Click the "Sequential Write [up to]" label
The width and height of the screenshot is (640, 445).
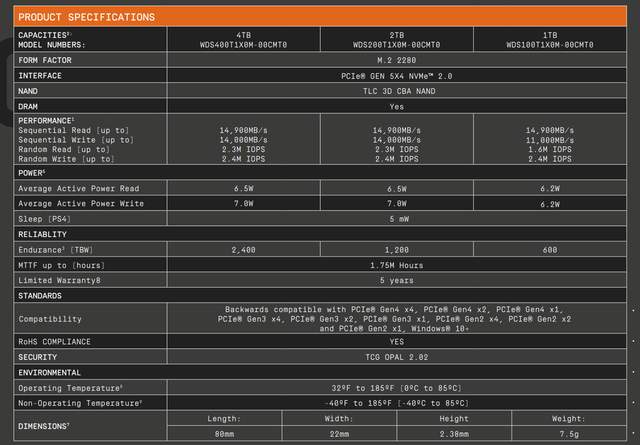(76, 140)
